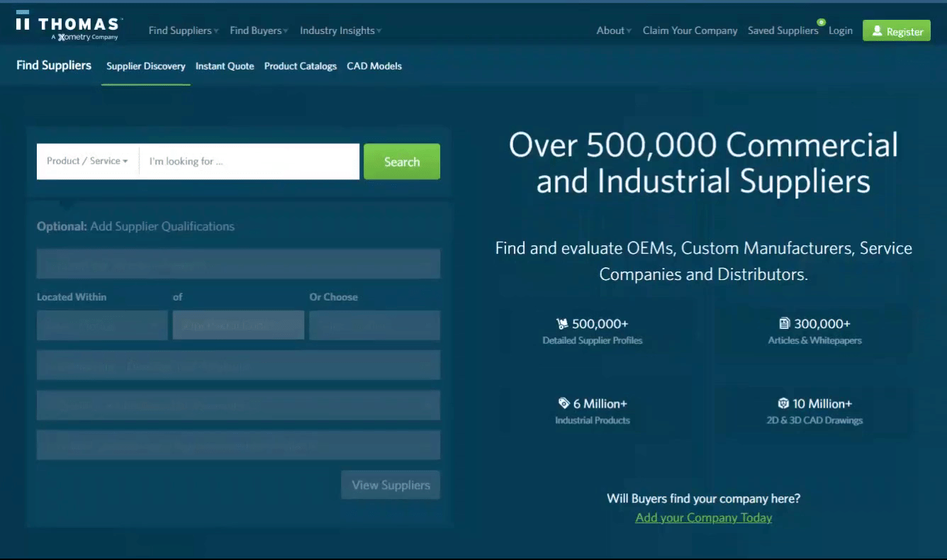This screenshot has height=560, width=947.
Task: Click the CAD icon beside 10 Million+
Action: [783, 403]
